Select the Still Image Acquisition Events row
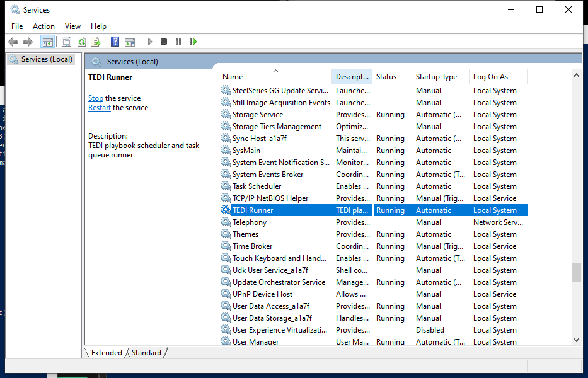Screen dimensions: 588x378 pyautogui.click(x=374, y=102)
